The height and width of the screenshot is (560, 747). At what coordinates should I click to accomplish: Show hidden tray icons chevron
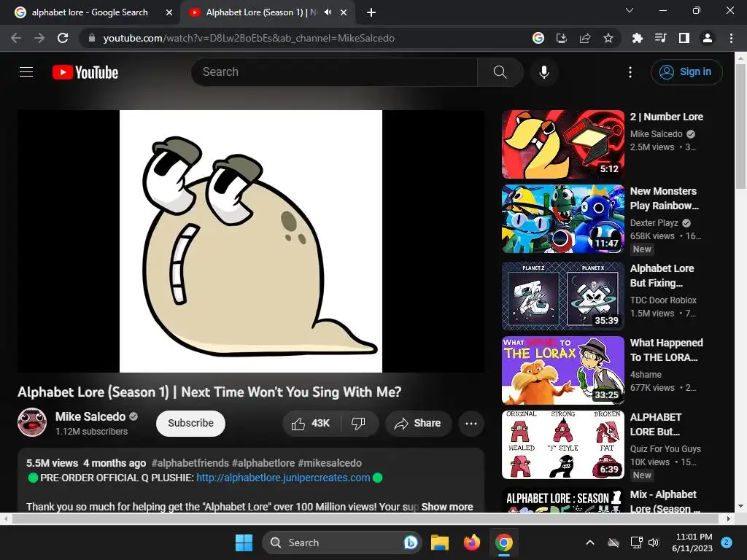tap(589, 542)
